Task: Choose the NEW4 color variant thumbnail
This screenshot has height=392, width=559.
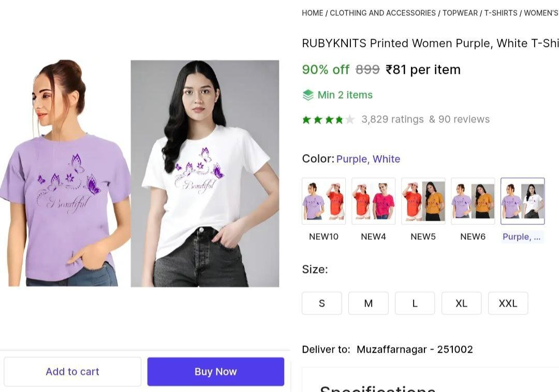Action: pos(374,201)
